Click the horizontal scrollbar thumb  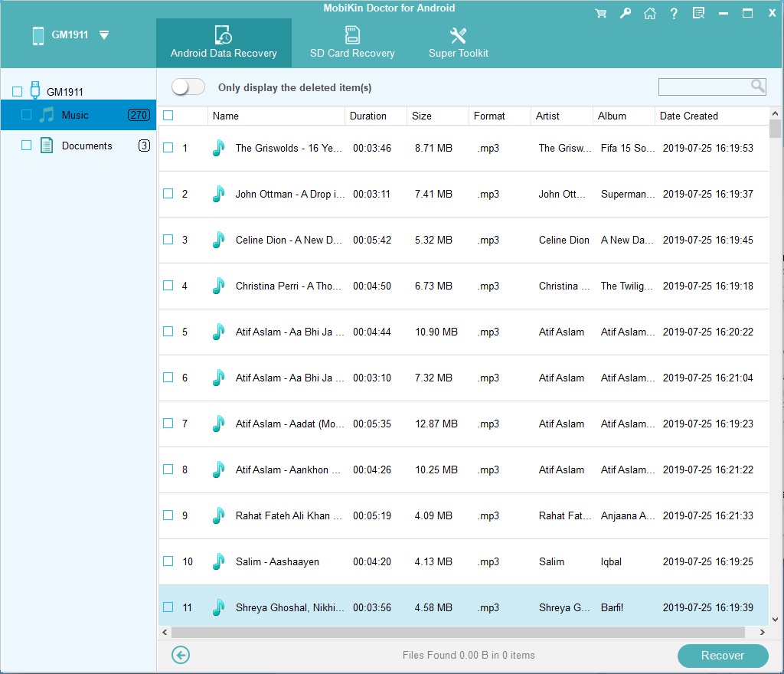click(458, 633)
